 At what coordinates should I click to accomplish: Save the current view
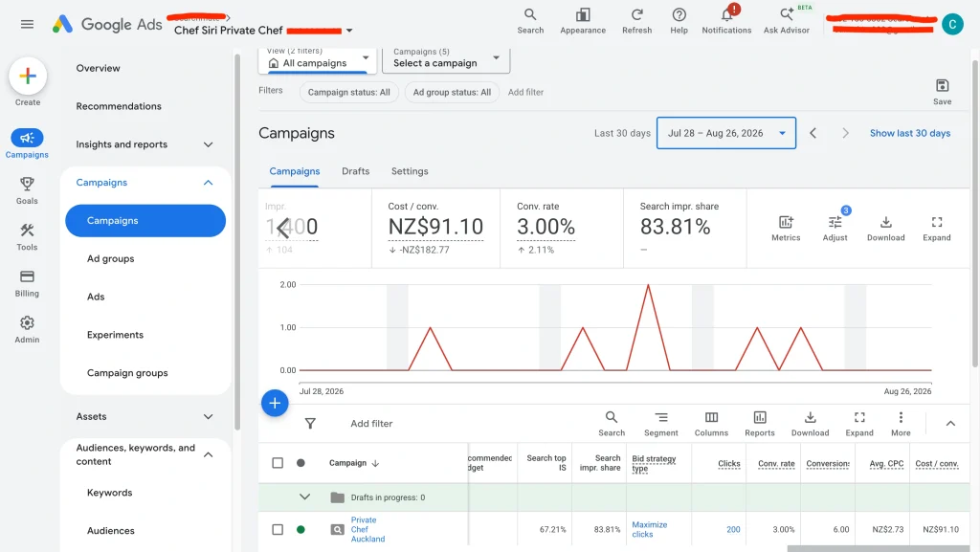coord(942,92)
